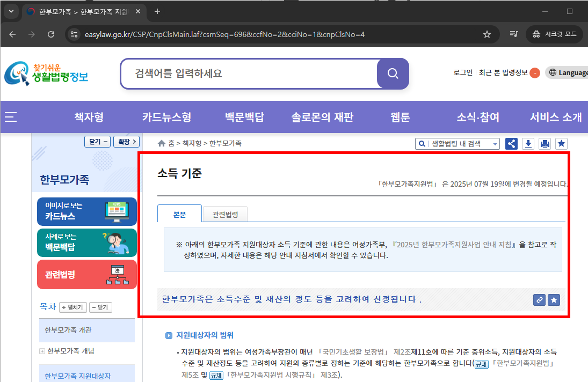
Task: Open the hamburger menu on the left
Action: (10, 117)
